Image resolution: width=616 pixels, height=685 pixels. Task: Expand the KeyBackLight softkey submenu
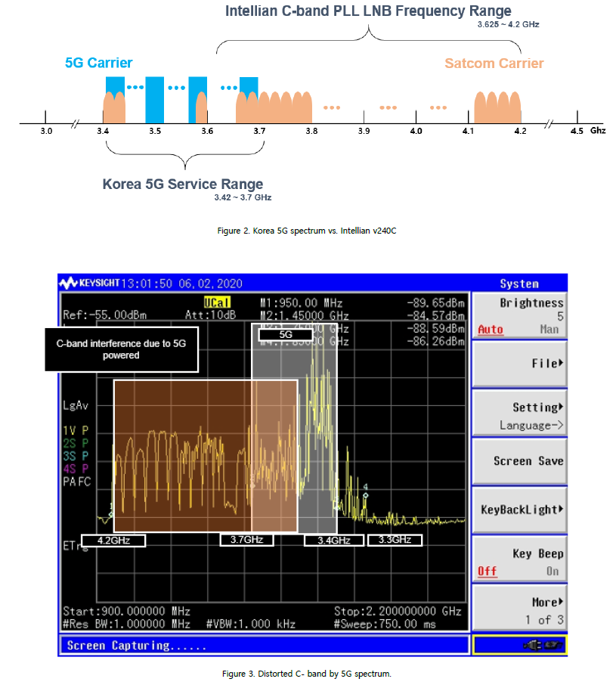(519, 510)
